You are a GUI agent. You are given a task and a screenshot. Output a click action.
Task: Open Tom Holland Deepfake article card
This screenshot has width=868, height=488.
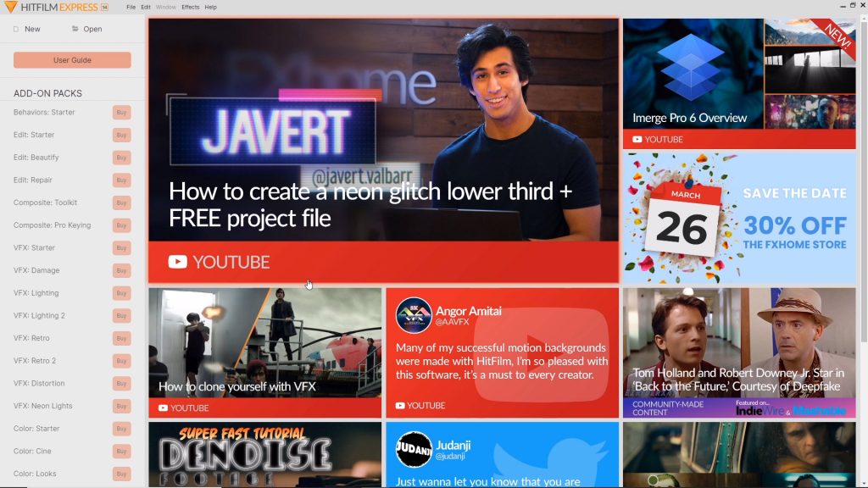click(739, 352)
